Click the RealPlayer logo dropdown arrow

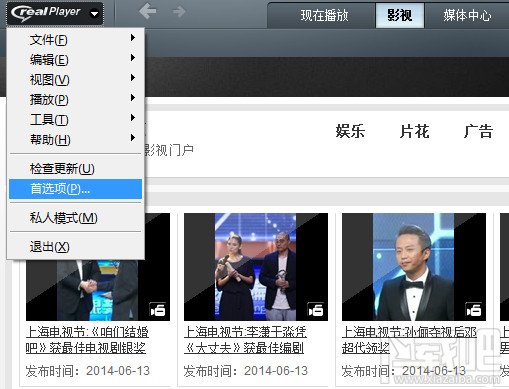(x=95, y=14)
